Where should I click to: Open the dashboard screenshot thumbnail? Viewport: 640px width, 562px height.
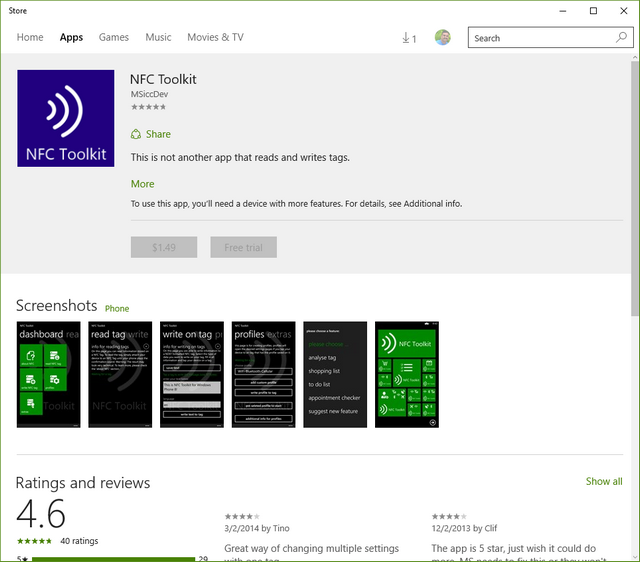[x=49, y=375]
